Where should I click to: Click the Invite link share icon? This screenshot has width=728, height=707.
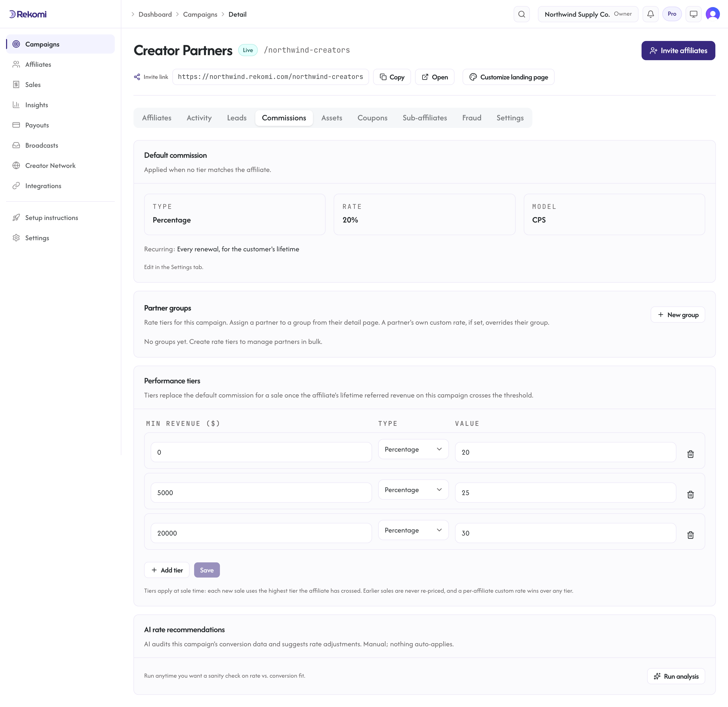click(x=137, y=77)
